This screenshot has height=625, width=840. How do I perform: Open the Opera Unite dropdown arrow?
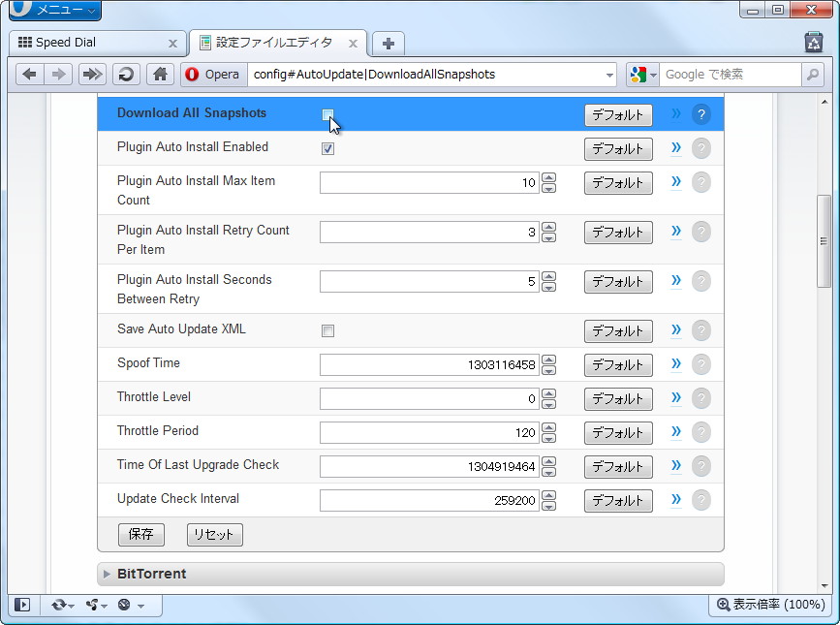pyautogui.click(x=105, y=606)
